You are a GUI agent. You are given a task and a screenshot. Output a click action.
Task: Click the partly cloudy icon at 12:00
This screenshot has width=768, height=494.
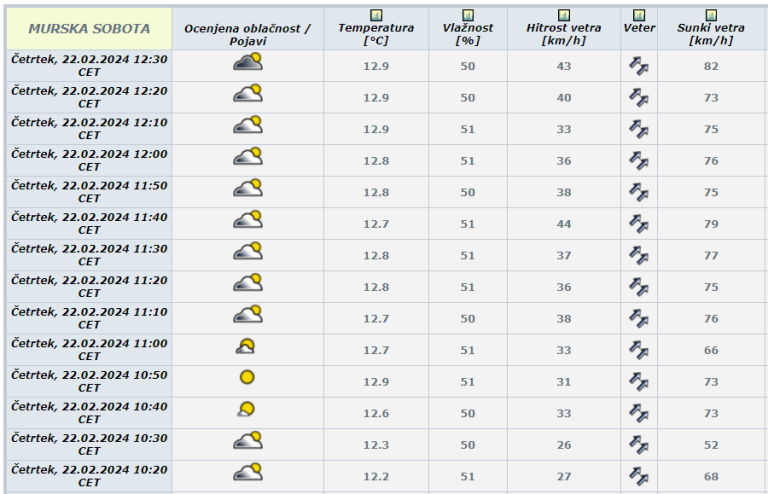[247, 157]
